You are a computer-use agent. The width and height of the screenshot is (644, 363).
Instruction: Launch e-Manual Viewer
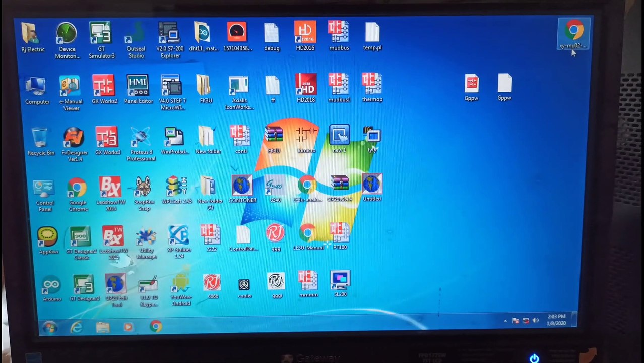(x=71, y=93)
